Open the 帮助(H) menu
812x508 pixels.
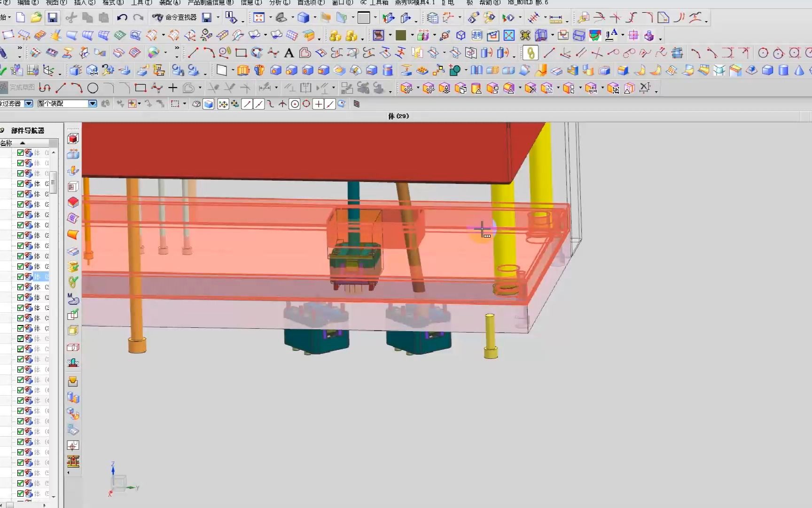490,2
